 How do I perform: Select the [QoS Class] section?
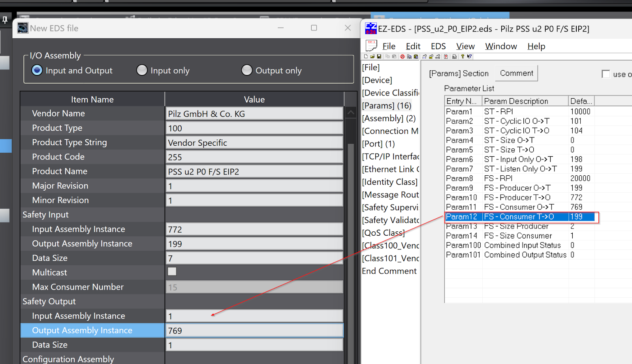[x=384, y=233]
